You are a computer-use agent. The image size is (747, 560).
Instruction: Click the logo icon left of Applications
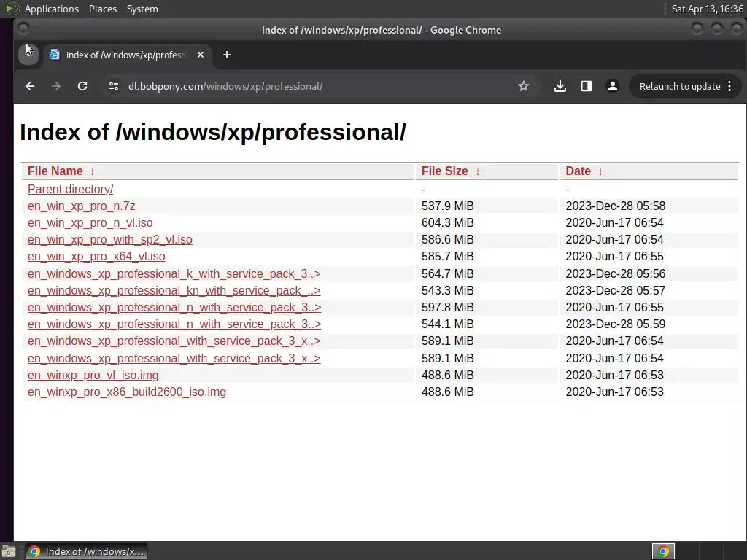tap(12, 9)
